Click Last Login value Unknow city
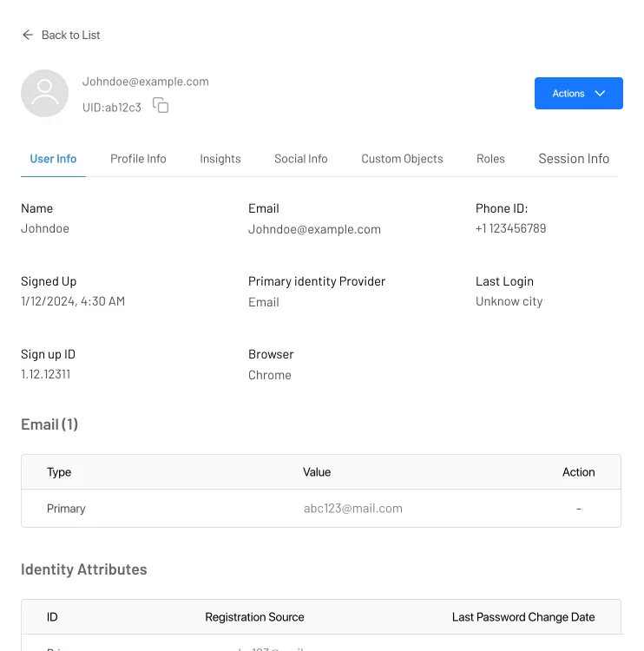This screenshot has width=644, height=651. [x=509, y=301]
